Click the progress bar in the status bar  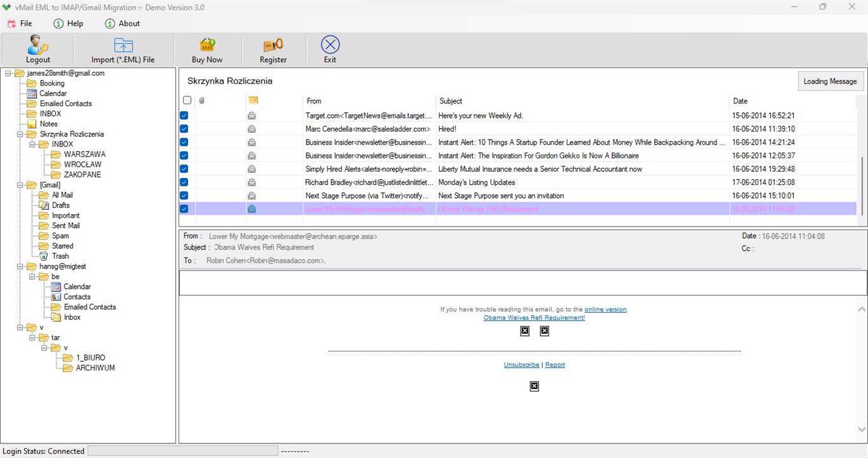pos(182,451)
